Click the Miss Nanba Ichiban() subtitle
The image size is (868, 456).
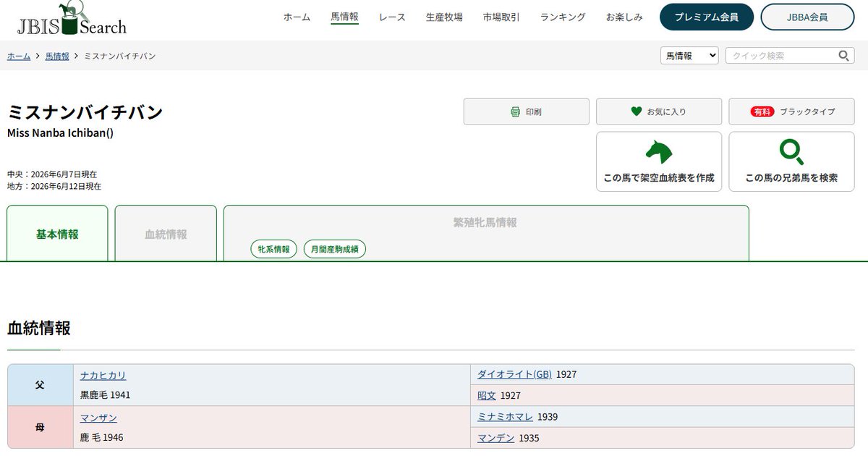[x=60, y=133]
